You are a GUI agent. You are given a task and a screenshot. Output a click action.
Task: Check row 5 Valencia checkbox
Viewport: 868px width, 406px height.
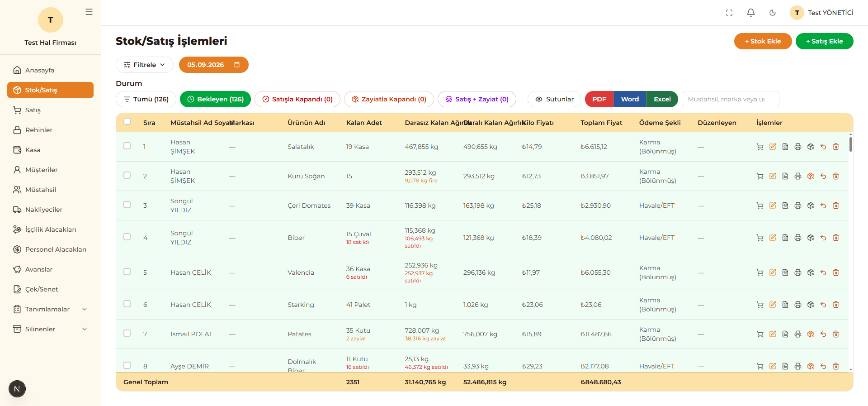127,272
